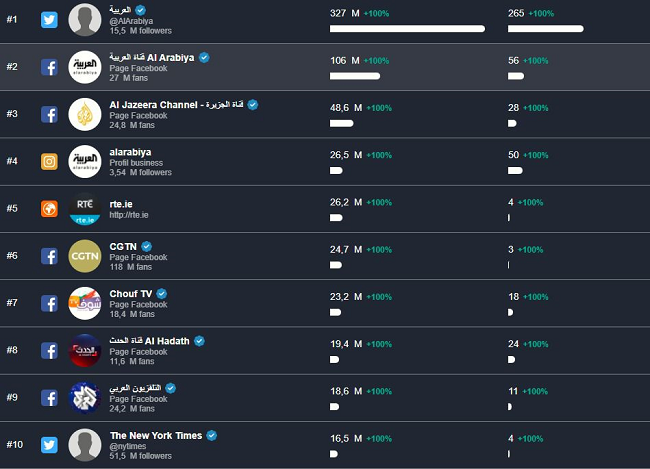This screenshot has height=469, width=650.
Task: Open the Al Jazeera Channel logo thumbnail
Action: [x=85, y=115]
